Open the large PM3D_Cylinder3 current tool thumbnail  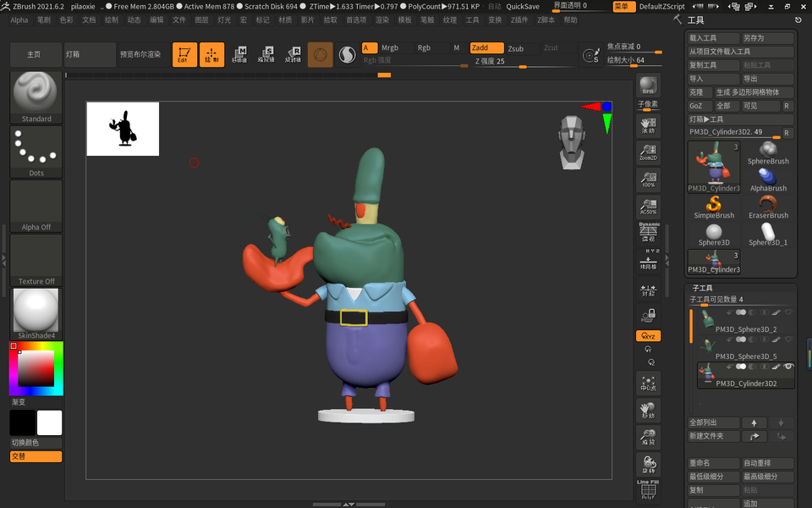[714, 167]
